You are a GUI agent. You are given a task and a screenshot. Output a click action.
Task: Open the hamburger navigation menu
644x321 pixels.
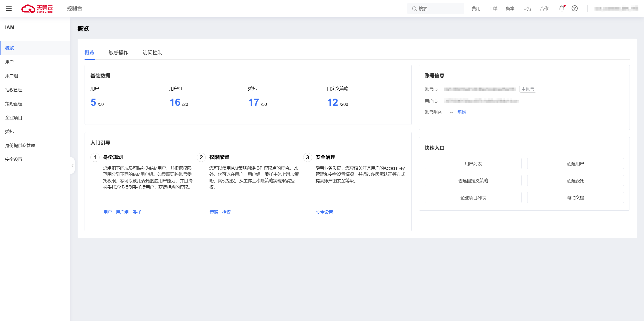click(x=9, y=8)
